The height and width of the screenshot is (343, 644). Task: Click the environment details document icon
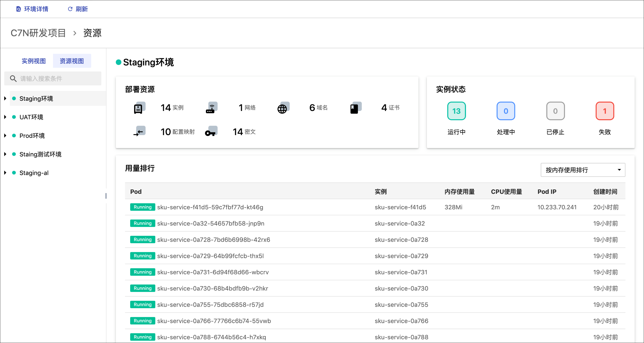click(x=19, y=9)
